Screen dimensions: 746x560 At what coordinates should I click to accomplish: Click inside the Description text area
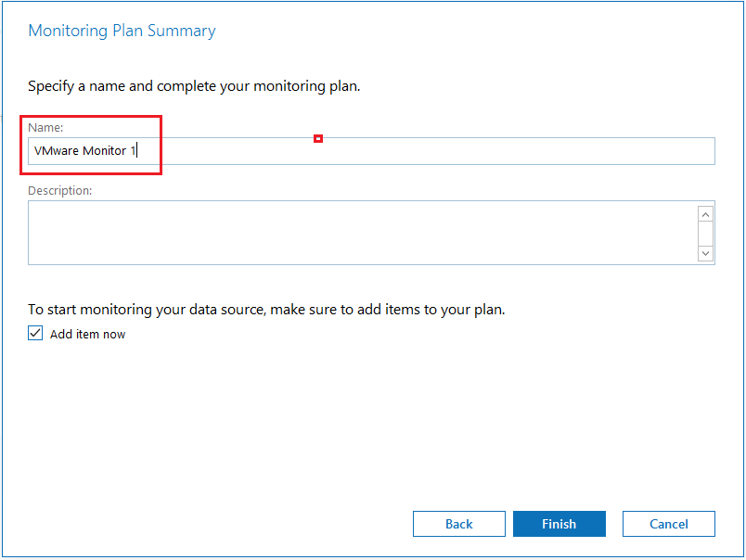click(x=362, y=233)
